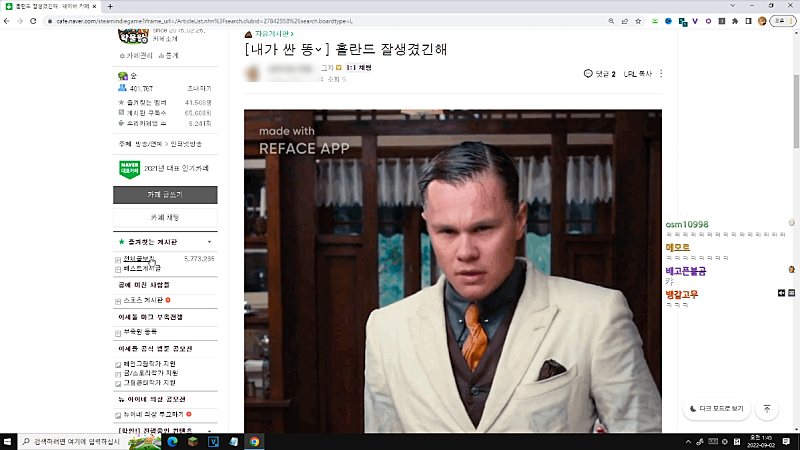This screenshot has height=450, width=800.
Task: Open the 글/스토리작가 지원 board
Action: pos(151,373)
